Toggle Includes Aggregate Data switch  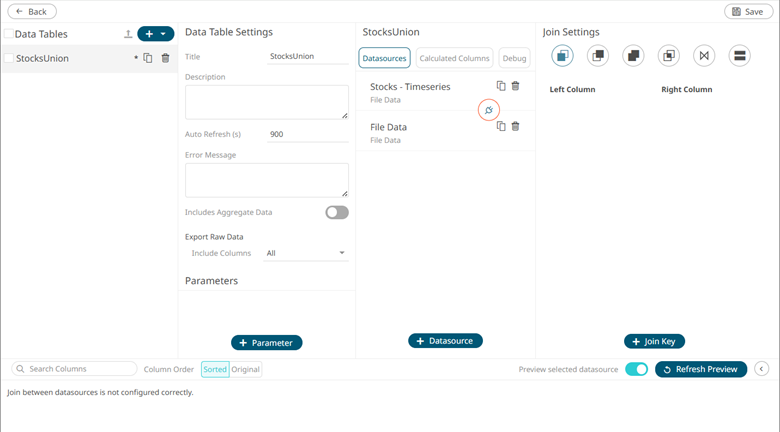coord(336,212)
